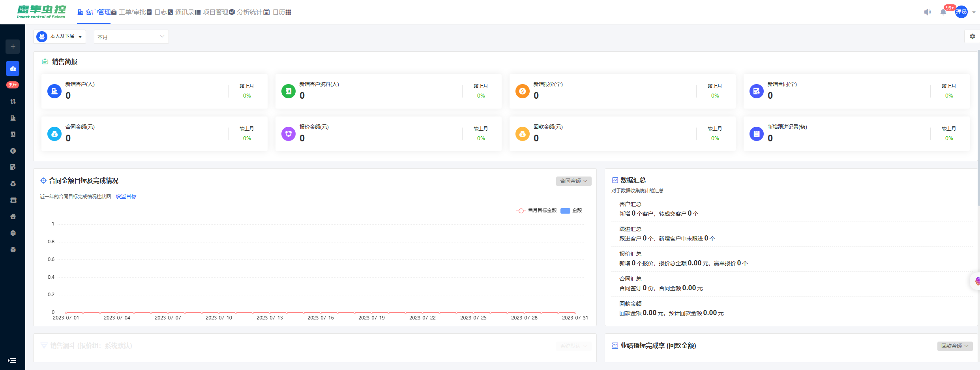Viewport: 980px width, 370px height.
Task: Open the stacked-list icon in sidebar
Action: (13, 200)
